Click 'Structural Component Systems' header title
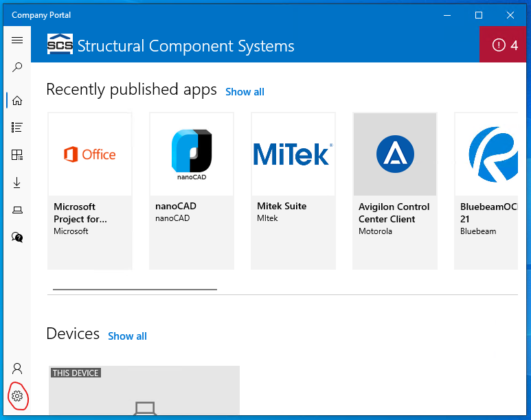The image size is (531, 420). 186,46
